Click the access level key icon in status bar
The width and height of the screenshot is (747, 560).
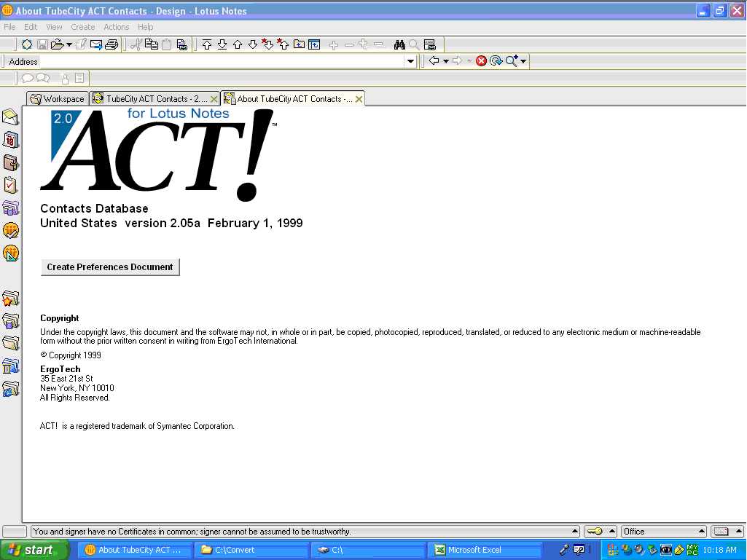tap(595, 531)
